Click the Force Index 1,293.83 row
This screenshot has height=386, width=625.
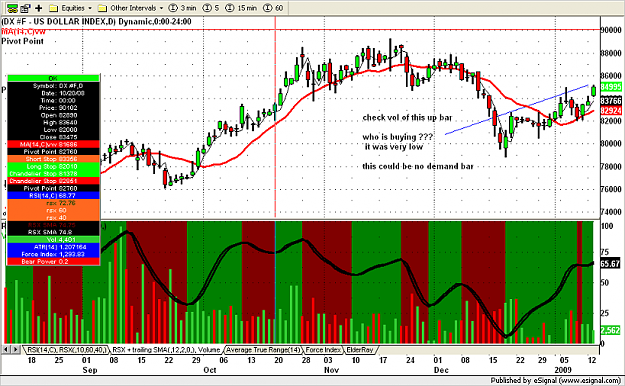point(53,254)
